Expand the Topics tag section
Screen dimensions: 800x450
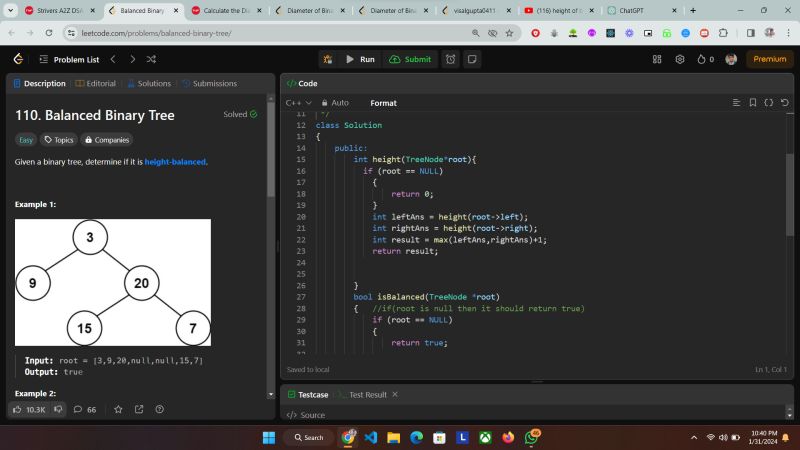tap(58, 140)
